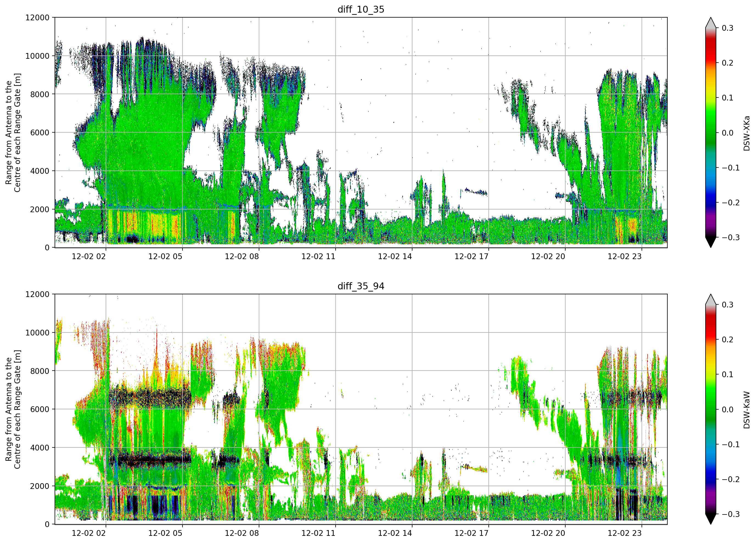The image size is (756, 543).
Task: Click the diff_35_94 plot title
Action: 361,286
